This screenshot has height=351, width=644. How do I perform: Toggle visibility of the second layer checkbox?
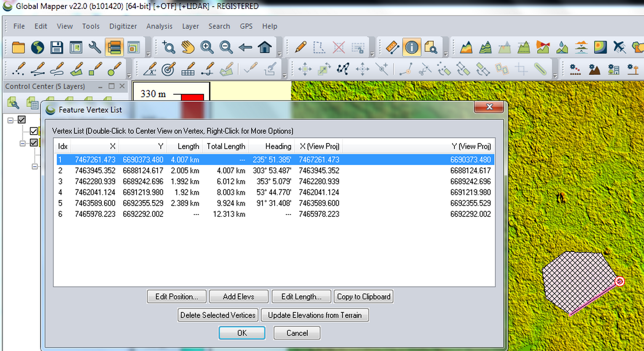point(34,131)
